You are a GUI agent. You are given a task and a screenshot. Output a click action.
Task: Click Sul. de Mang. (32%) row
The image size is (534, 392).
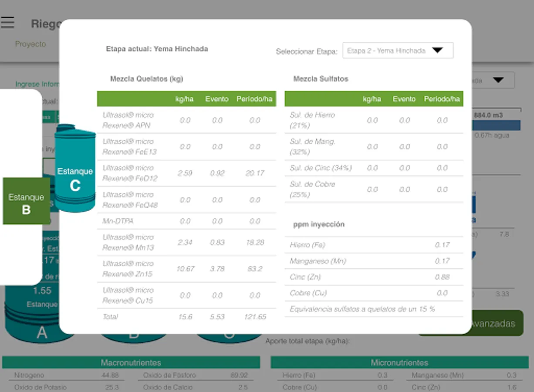click(x=374, y=147)
